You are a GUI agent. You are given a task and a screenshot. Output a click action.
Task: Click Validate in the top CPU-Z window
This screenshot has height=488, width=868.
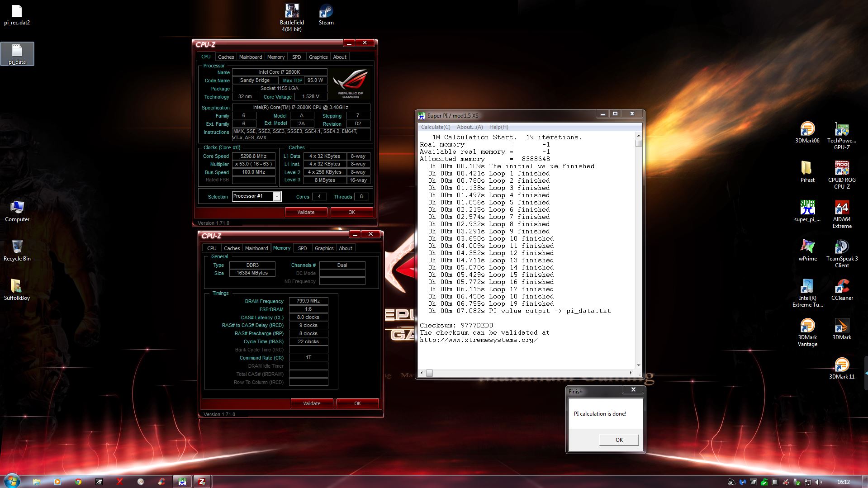tap(306, 212)
